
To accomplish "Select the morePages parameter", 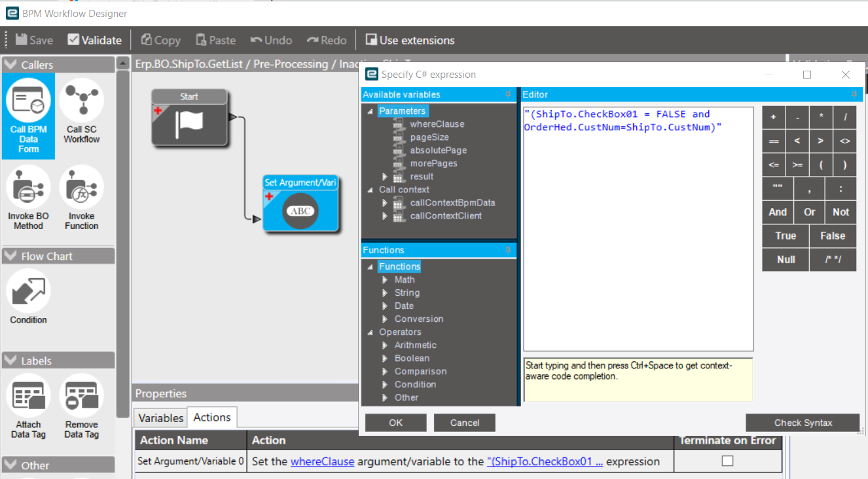I will (433, 164).
